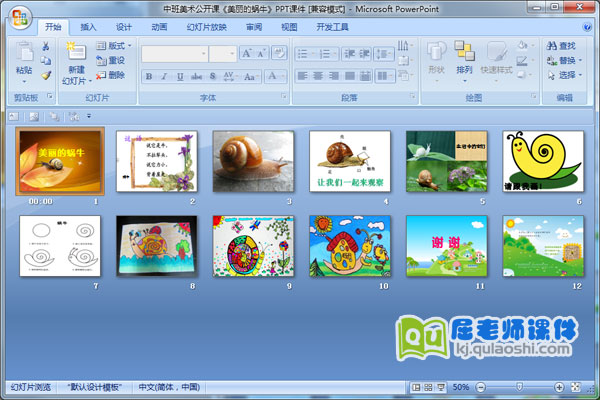600x400 pixels.
Task: Click the Decrease Indent icon
Action: tap(349, 54)
